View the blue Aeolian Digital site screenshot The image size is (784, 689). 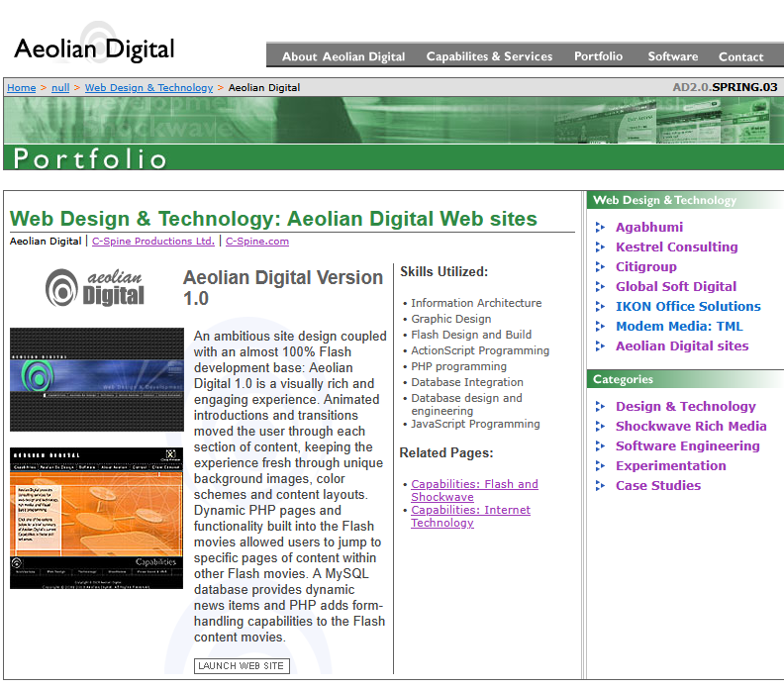(x=96, y=379)
